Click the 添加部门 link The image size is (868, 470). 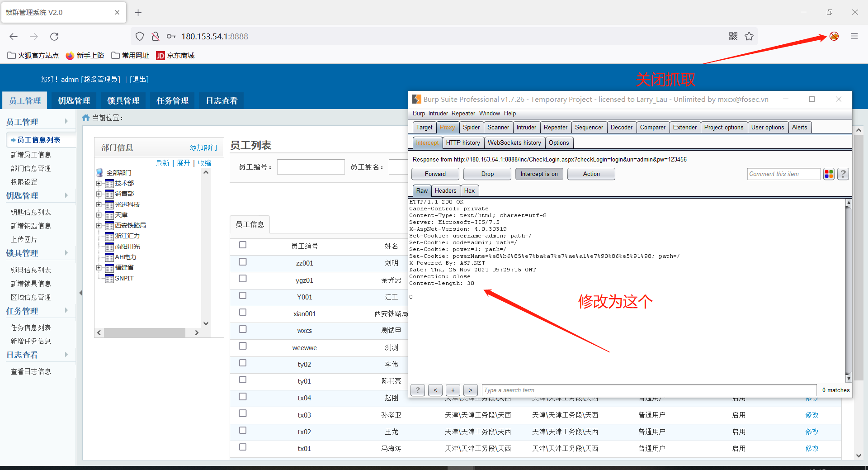(203, 148)
